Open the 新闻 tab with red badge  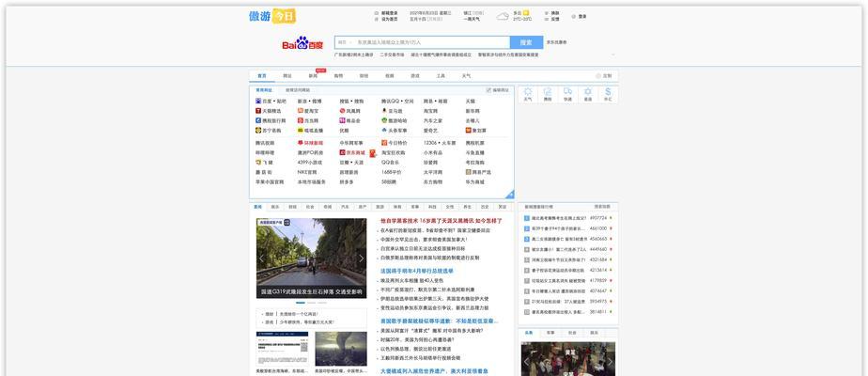[x=314, y=76]
